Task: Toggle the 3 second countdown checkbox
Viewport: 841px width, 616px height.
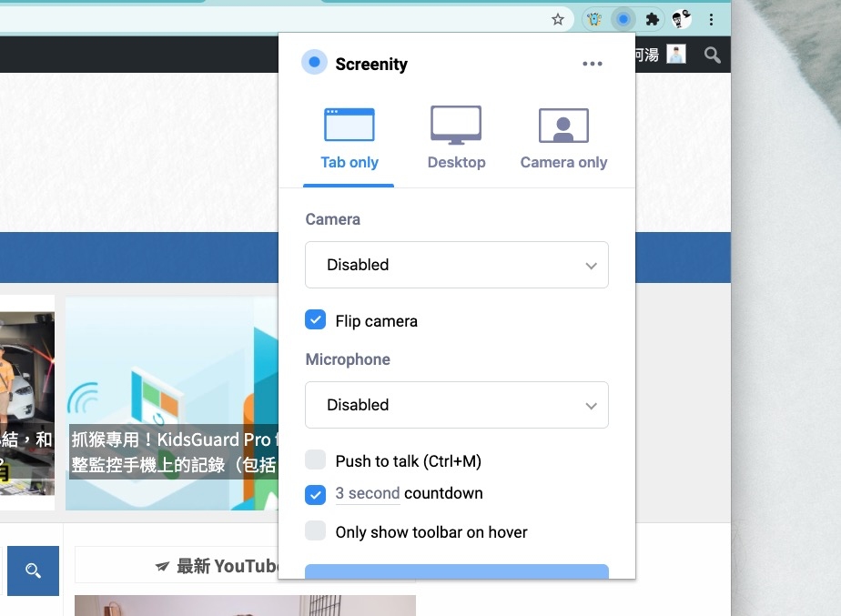Action: tap(315, 494)
